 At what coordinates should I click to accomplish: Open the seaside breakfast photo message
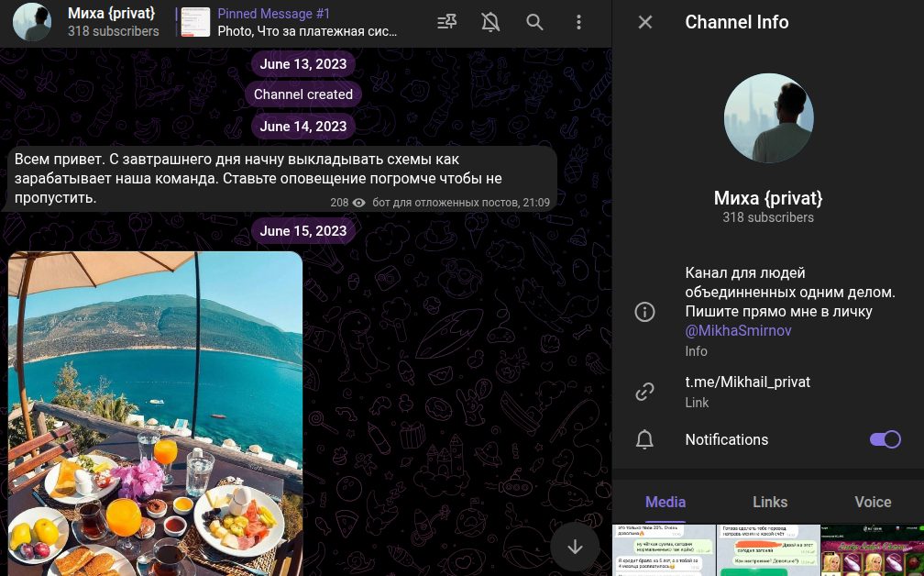(156, 414)
